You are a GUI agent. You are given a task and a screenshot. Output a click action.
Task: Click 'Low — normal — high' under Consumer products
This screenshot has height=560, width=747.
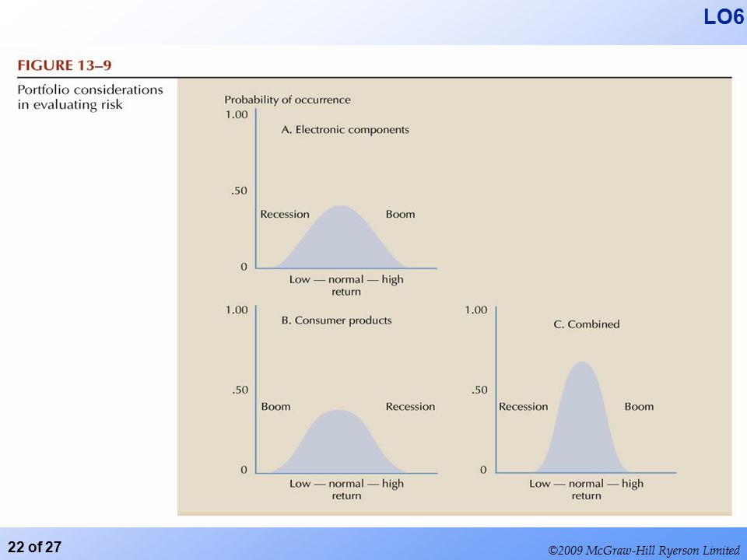[346, 484]
